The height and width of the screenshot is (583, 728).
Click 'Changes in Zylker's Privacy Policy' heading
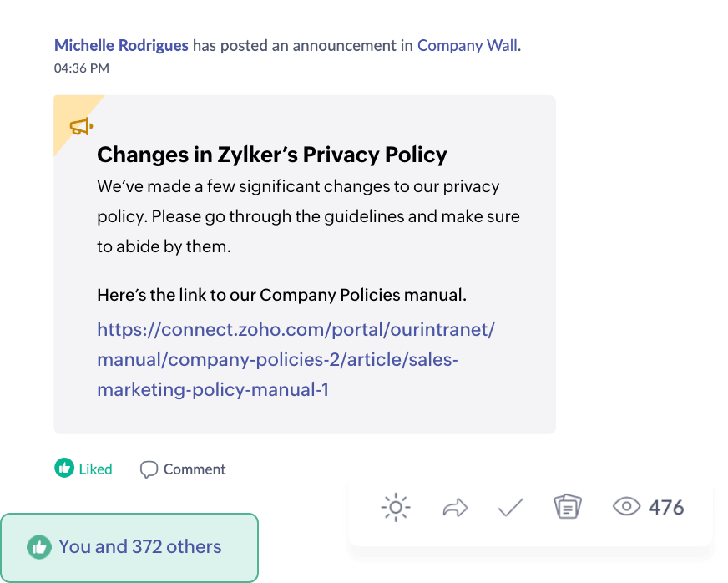(x=272, y=155)
